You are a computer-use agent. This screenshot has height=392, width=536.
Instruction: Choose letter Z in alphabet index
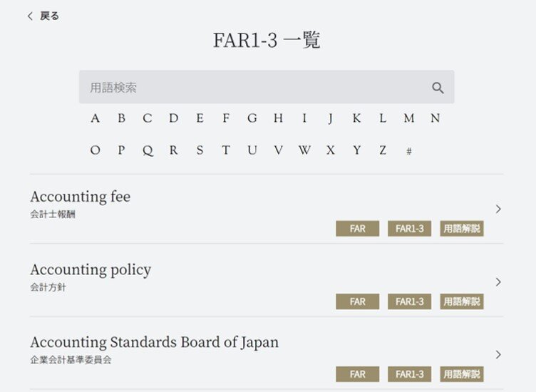pos(383,150)
